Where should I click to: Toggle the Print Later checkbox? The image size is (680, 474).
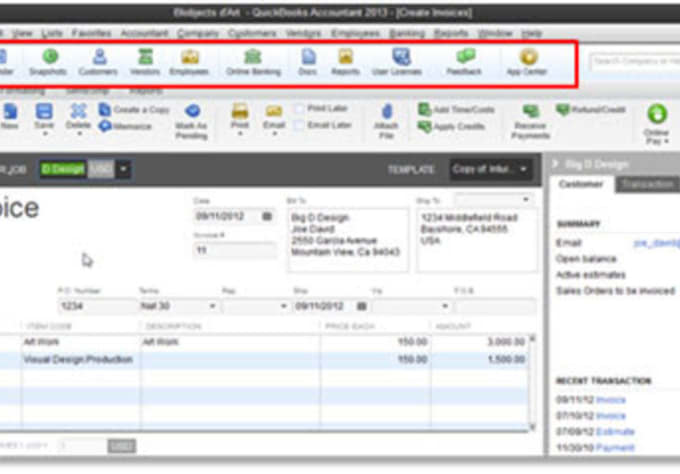pyautogui.click(x=299, y=108)
